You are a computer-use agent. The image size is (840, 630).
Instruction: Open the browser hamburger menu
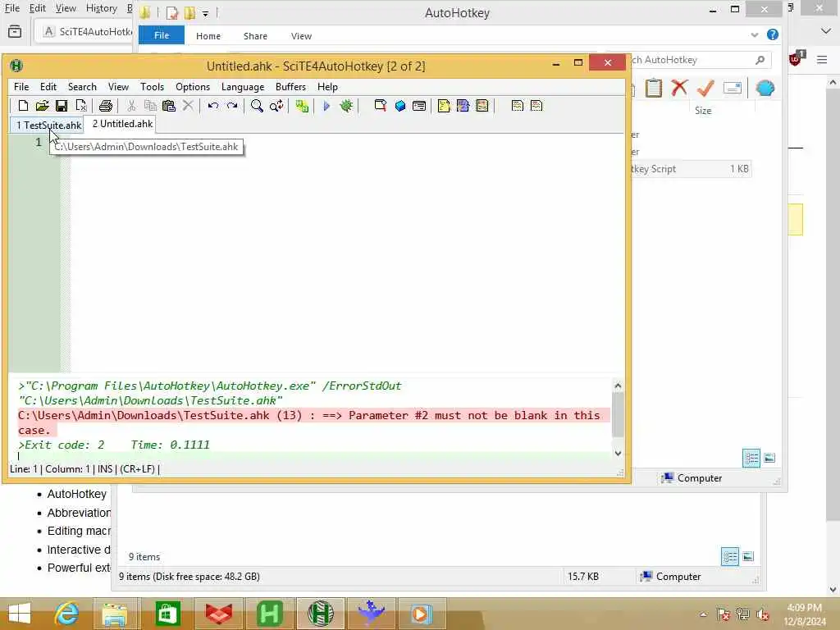(822, 59)
